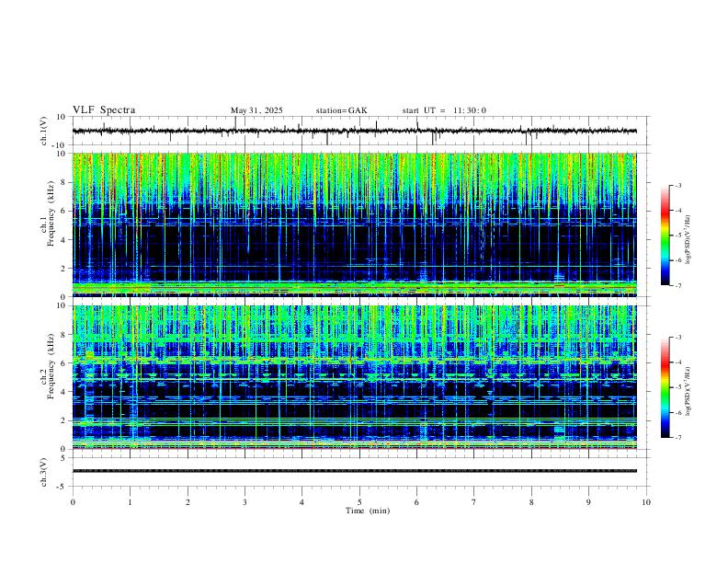Select the "start UT = 11:30:0" text
728x563 pixels.
click(444, 110)
